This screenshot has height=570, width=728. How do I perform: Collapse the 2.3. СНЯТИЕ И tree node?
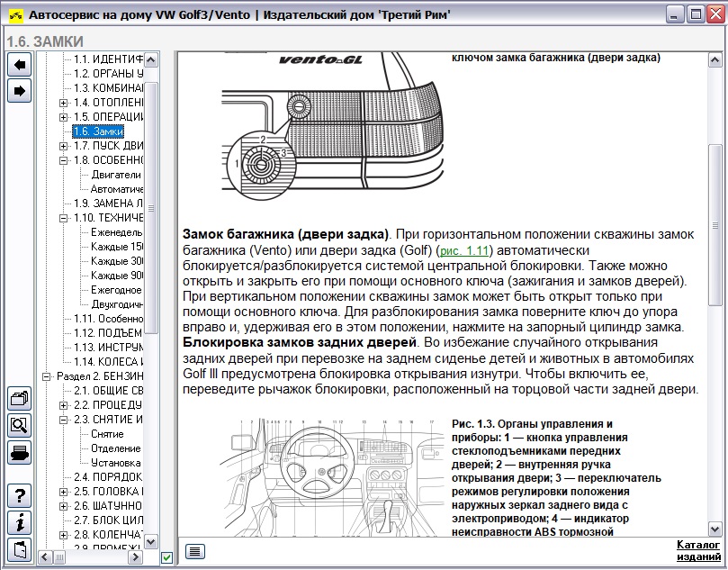coord(63,420)
